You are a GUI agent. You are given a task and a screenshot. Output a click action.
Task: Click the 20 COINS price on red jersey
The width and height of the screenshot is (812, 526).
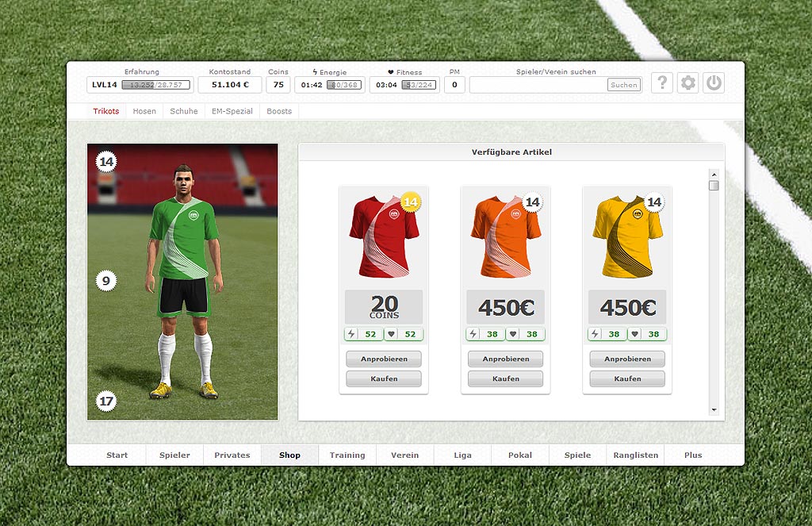coord(384,307)
